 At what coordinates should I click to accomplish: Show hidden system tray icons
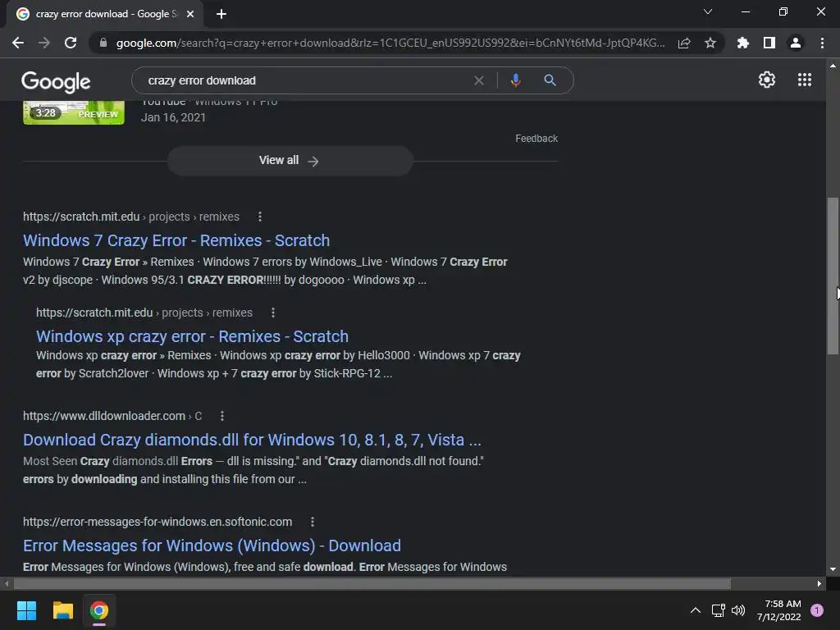click(x=696, y=610)
